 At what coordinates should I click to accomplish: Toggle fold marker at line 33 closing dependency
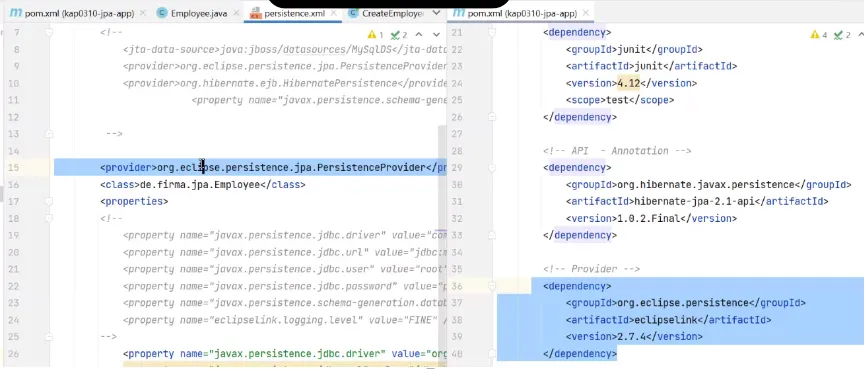(492, 236)
